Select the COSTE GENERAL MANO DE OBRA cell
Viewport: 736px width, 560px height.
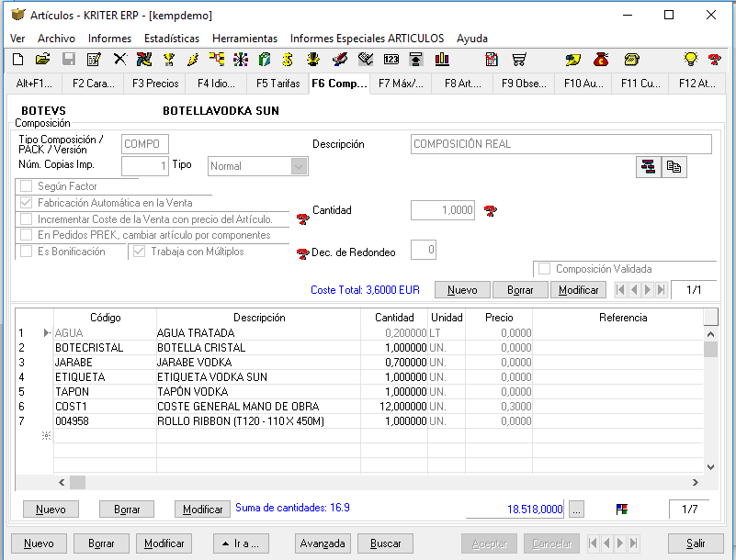pos(258,407)
